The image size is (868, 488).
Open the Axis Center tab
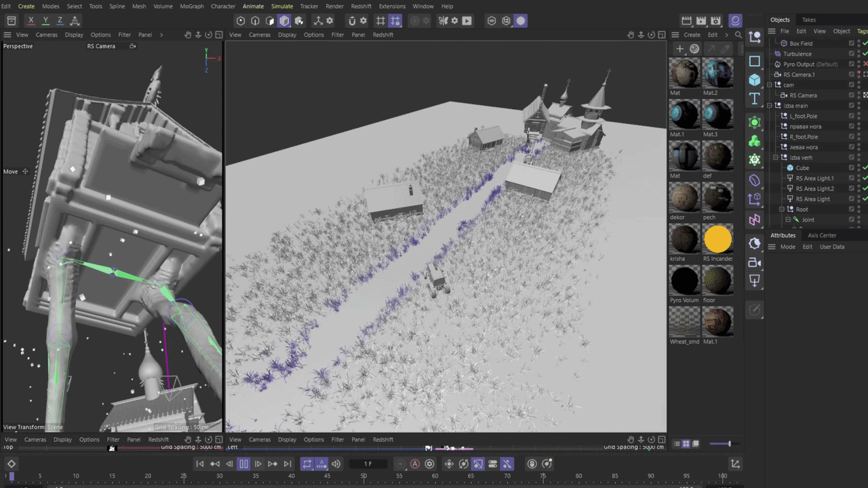[x=822, y=235]
